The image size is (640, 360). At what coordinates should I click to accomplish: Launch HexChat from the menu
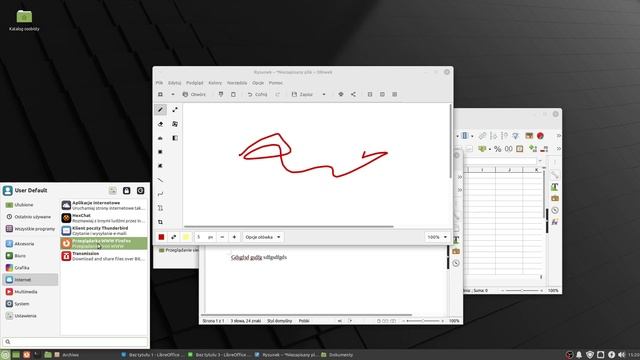coord(104,218)
